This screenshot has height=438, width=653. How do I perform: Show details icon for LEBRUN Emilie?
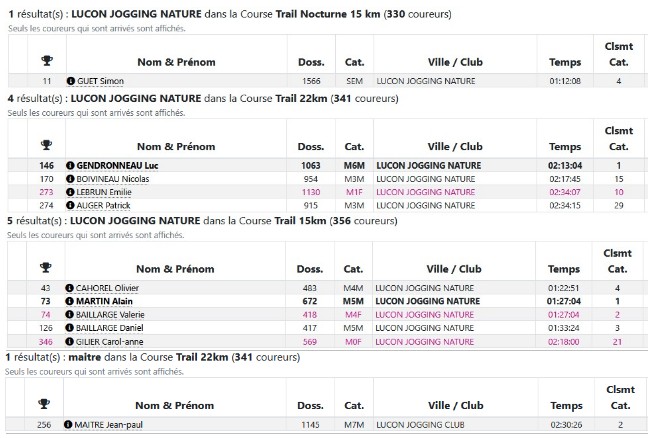(71, 192)
